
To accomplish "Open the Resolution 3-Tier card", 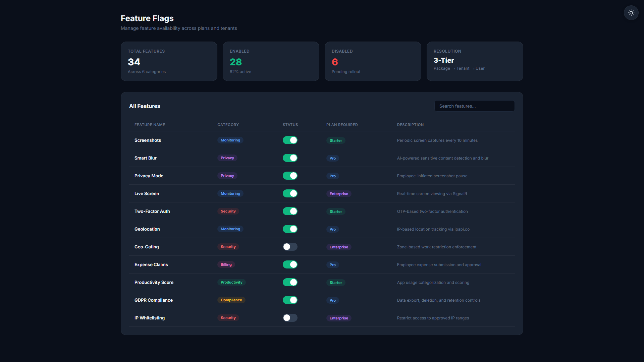I will (x=475, y=61).
